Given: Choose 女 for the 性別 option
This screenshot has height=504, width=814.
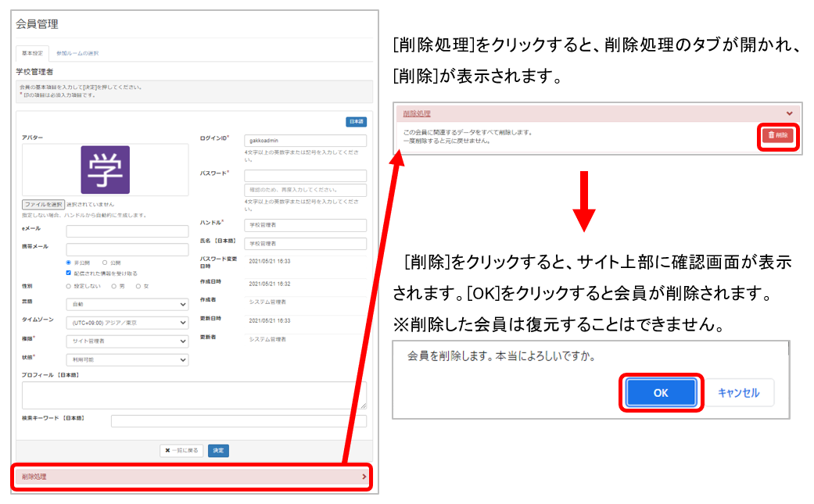Looking at the screenshot, I should coord(138,286).
